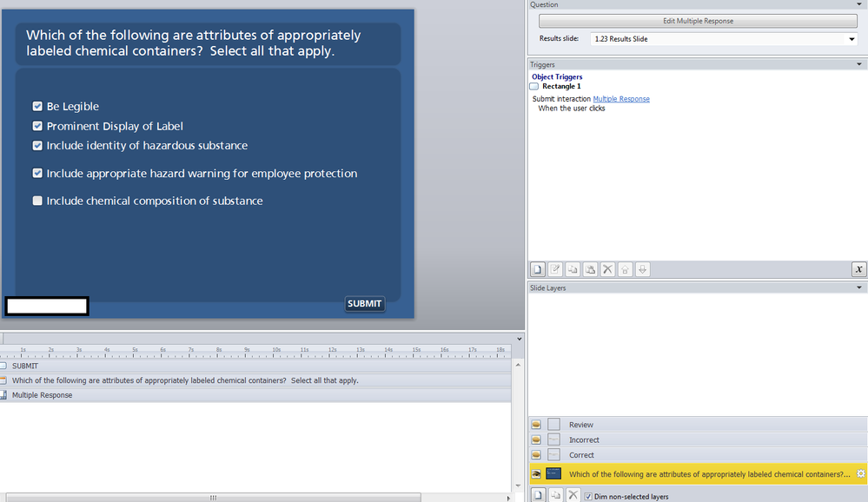Copy the selected trigger
868x502 pixels.
point(573,269)
